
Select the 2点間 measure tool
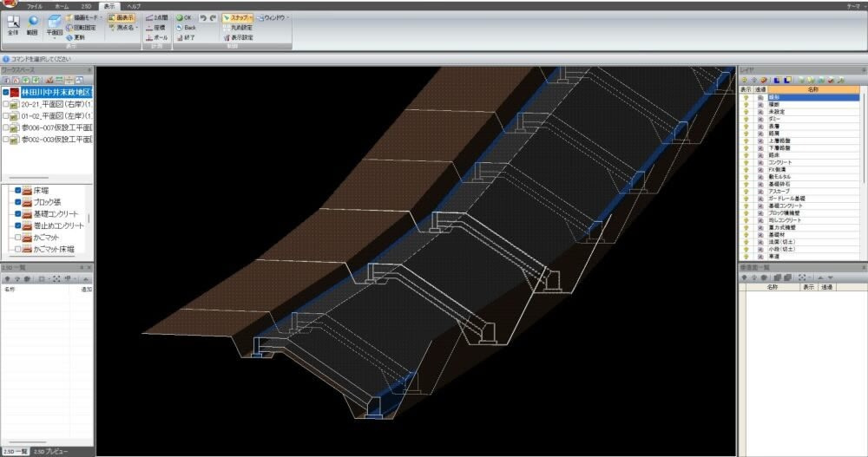click(x=157, y=17)
